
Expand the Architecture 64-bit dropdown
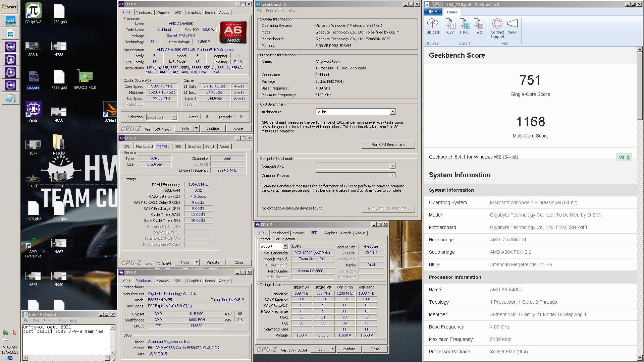click(x=392, y=112)
